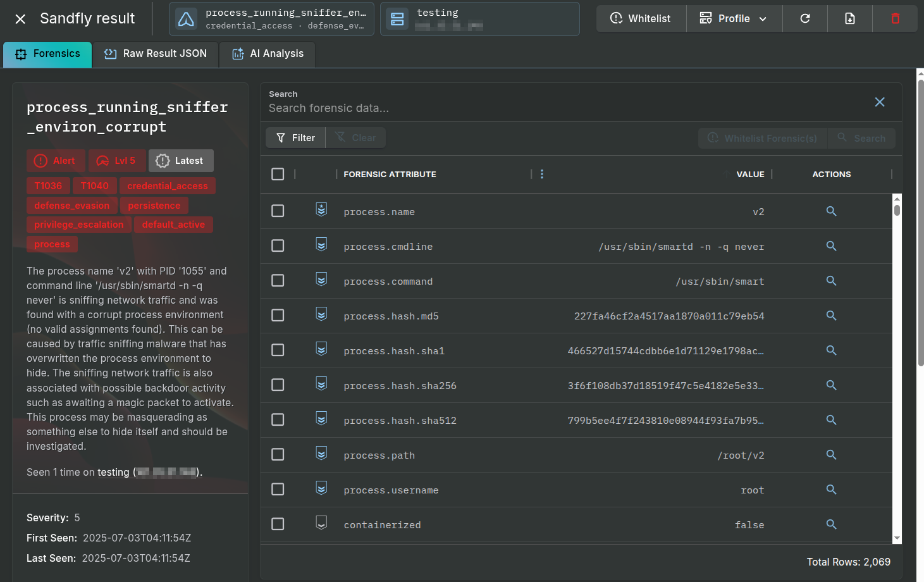Click the T1040 tactic tag

click(x=95, y=186)
